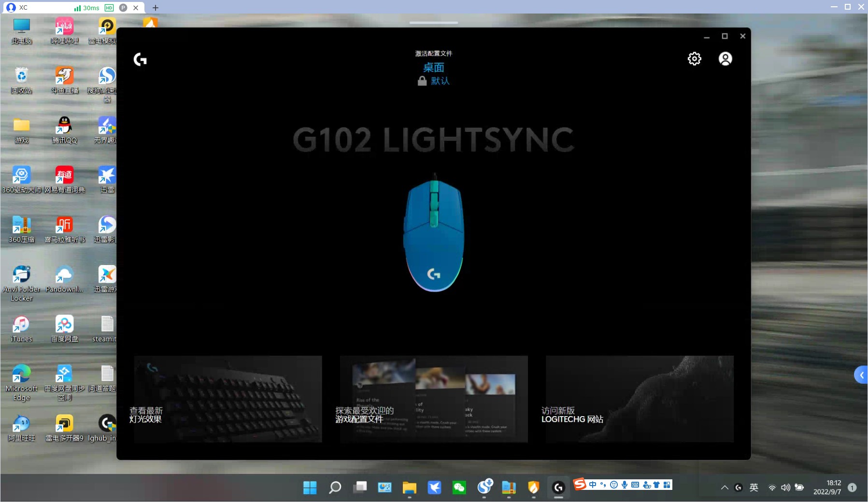Click Sogou toolbar microphone icon
The width and height of the screenshot is (868, 502).
[x=625, y=485]
